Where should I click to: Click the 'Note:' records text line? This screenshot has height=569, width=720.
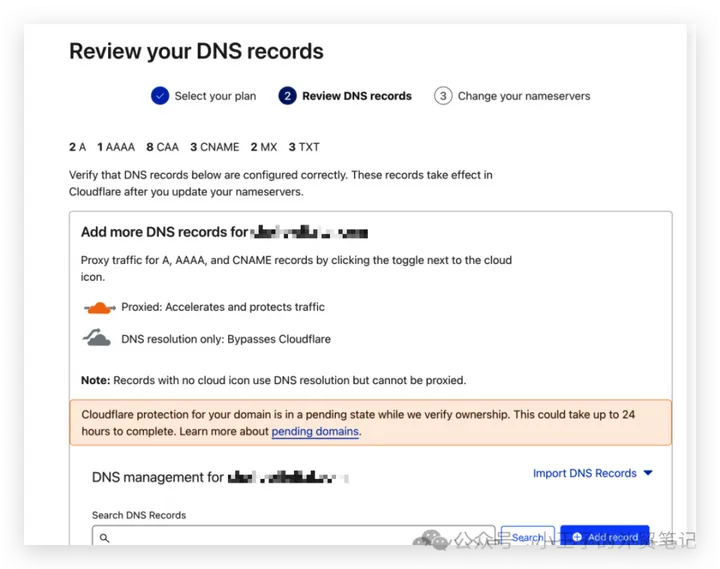pos(274,380)
